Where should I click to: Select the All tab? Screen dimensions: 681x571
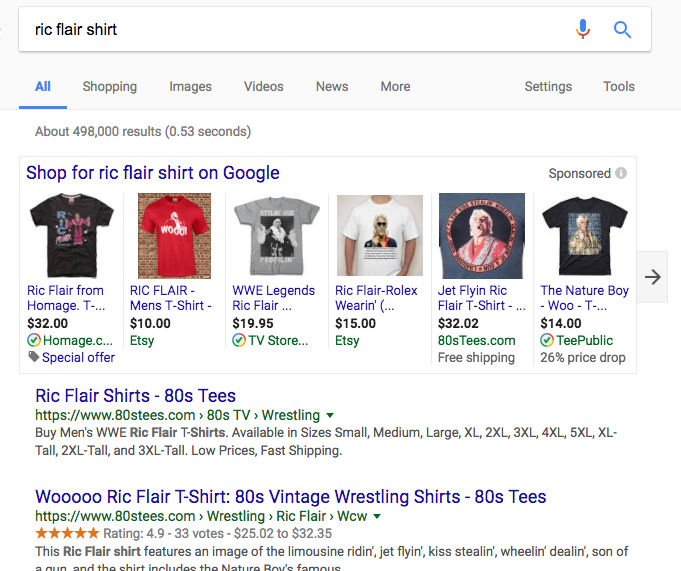[43, 86]
